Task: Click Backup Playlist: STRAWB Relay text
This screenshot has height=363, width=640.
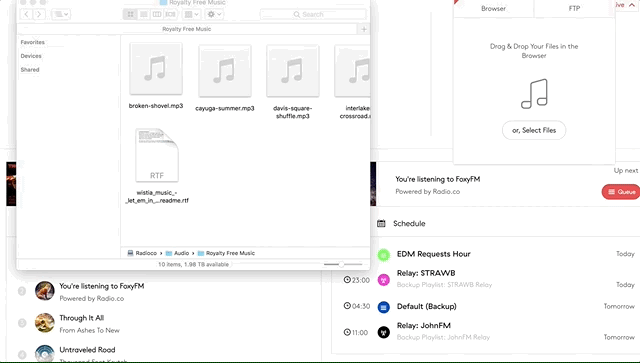Action: click(x=444, y=285)
